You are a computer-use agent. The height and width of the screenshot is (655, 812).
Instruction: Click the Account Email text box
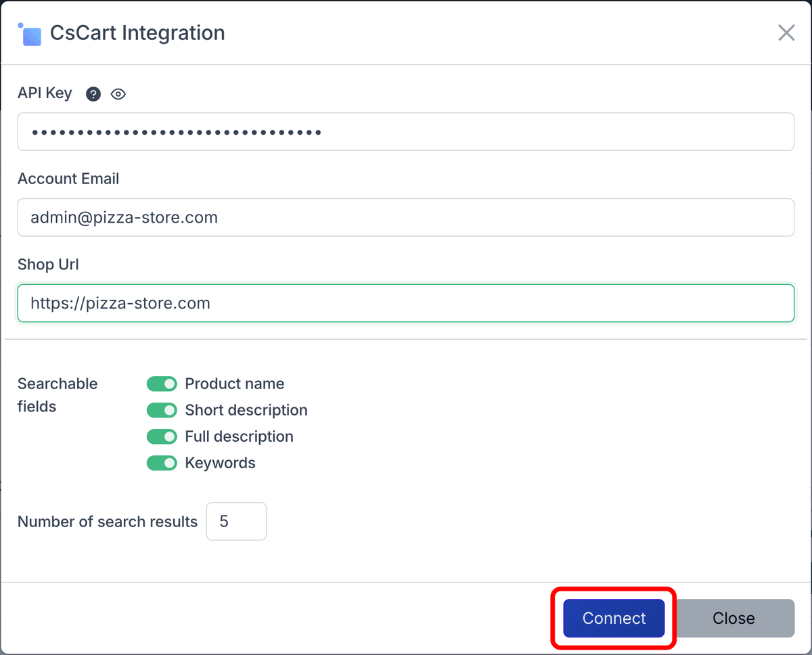(x=406, y=217)
